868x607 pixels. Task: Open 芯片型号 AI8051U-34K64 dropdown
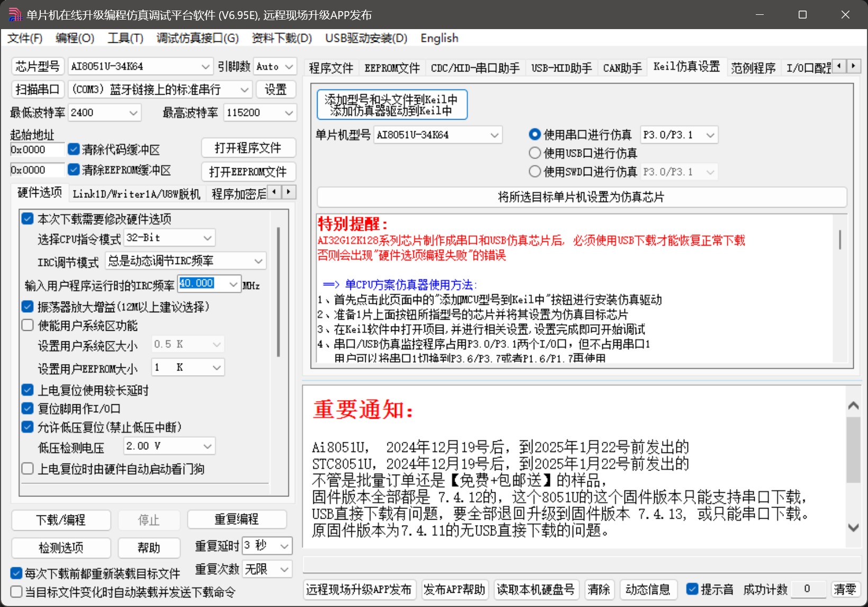[x=140, y=67]
